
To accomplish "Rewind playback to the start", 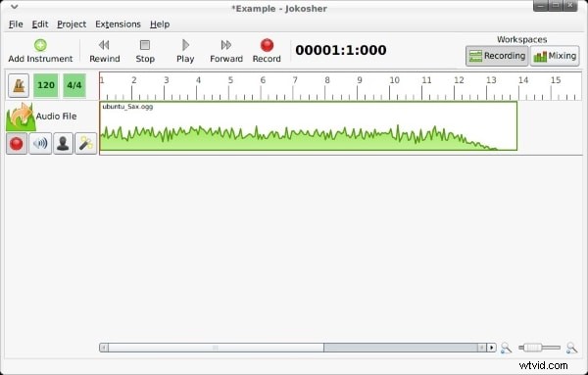I will tap(104, 51).
